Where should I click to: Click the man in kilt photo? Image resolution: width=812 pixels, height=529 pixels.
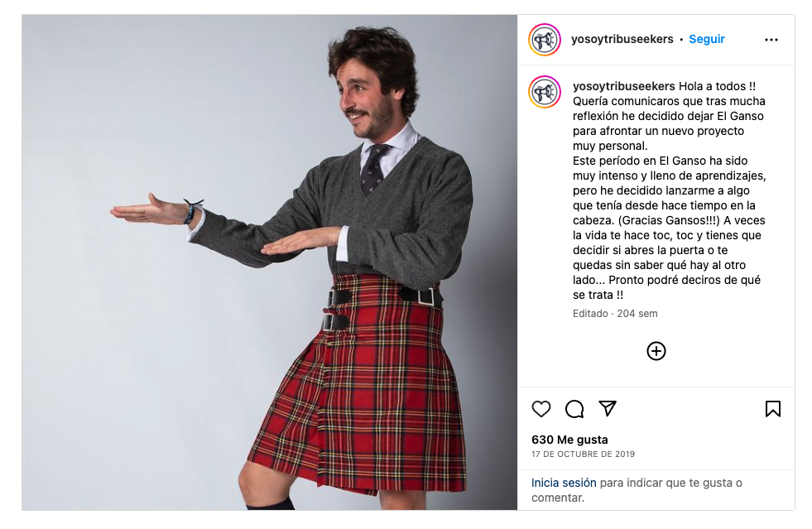pos(269,262)
